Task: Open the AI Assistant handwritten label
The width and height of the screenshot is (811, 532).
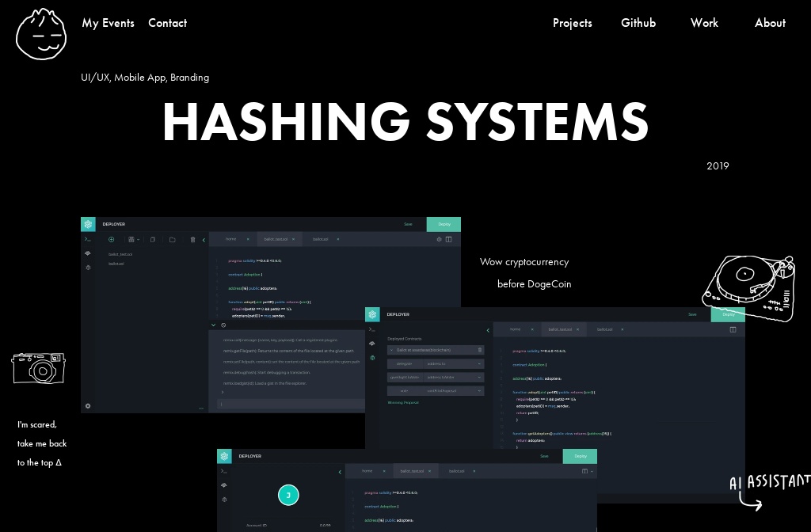Action: 770,491
